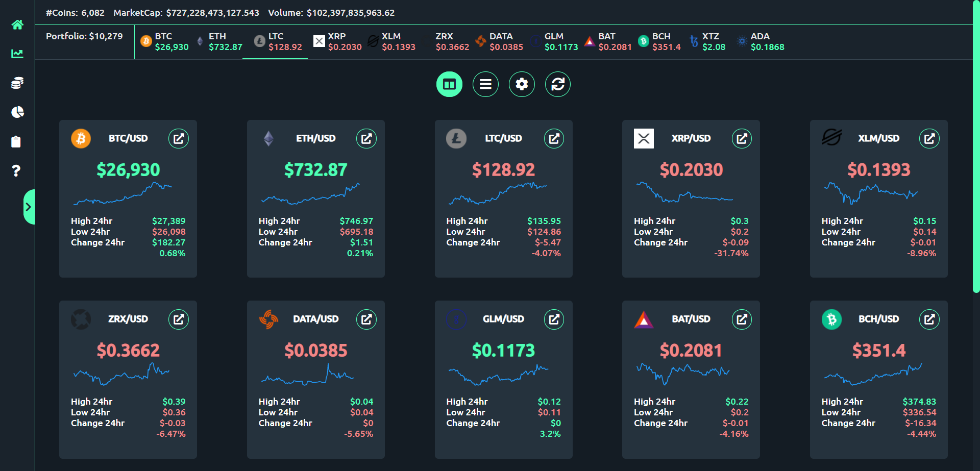Select the LTC ticker tab
The image size is (980, 471).
(x=278, y=42)
